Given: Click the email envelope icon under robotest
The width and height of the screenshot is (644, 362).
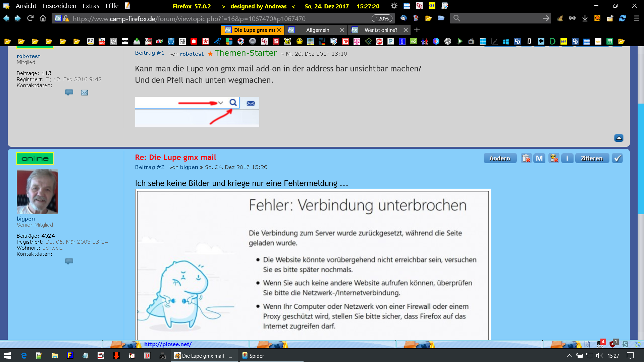Looking at the screenshot, I should point(85,93).
